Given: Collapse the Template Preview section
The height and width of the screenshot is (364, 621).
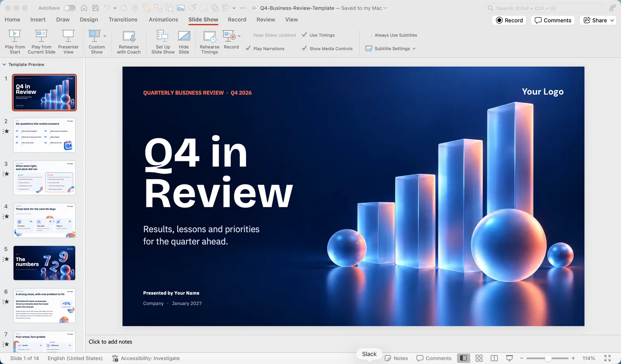Looking at the screenshot, I should click(x=4, y=64).
